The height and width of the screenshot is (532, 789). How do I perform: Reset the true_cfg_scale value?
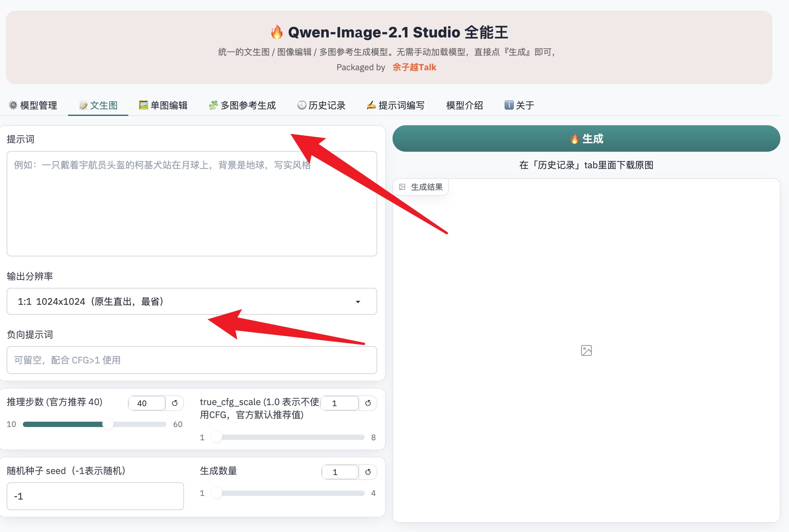tap(368, 403)
